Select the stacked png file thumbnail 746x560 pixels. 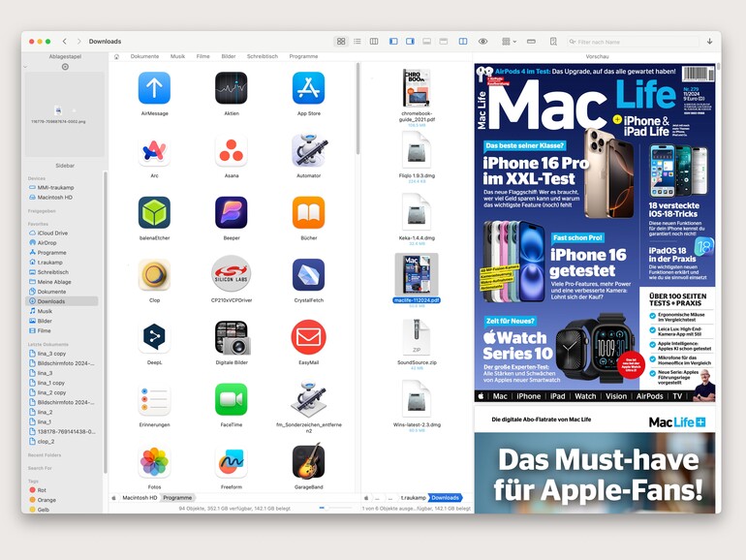tap(58, 111)
